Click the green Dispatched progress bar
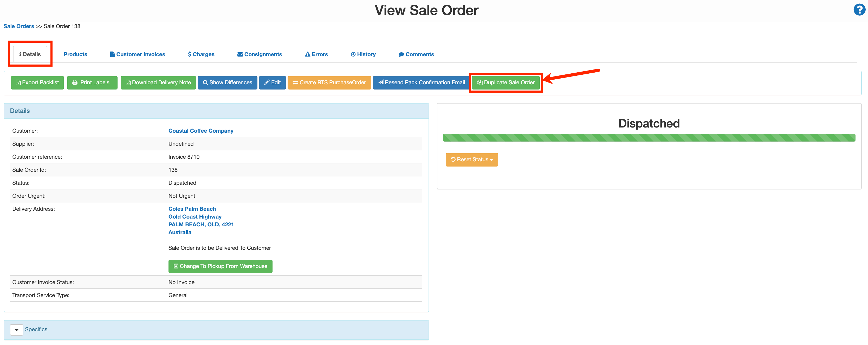Viewport: 868px width, 345px height. coord(649,138)
